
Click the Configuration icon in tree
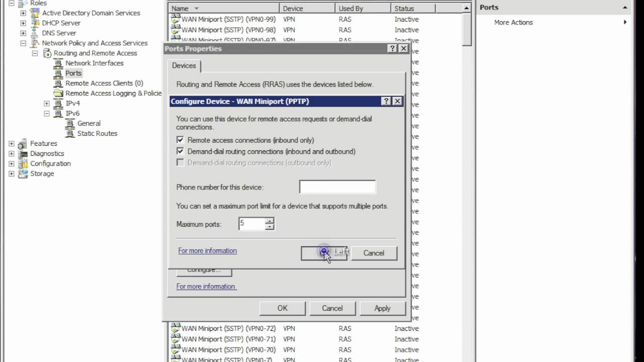pos(23,164)
